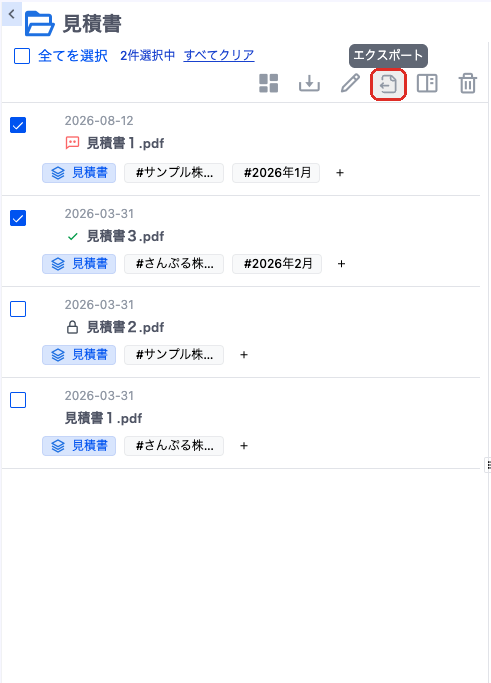This screenshot has width=491, height=683.
Task: Click the download icon in toolbar
Action: coord(309,83)
